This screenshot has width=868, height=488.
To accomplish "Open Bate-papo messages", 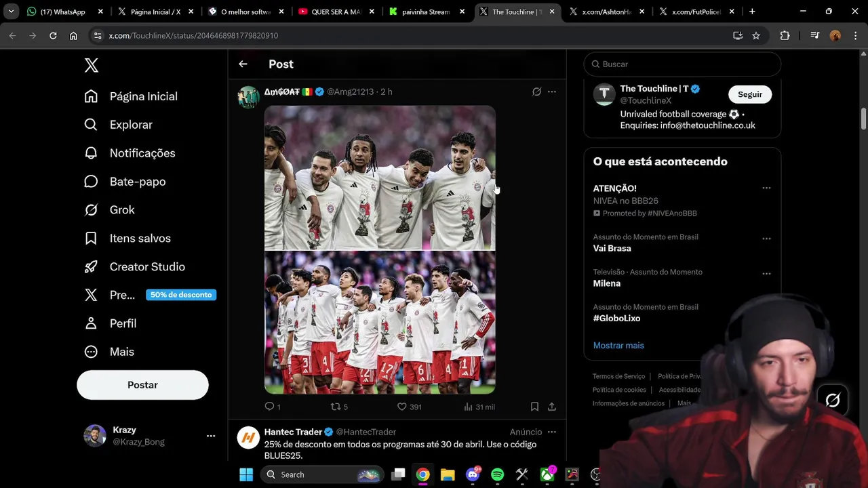I will click(x=125, y=182).
